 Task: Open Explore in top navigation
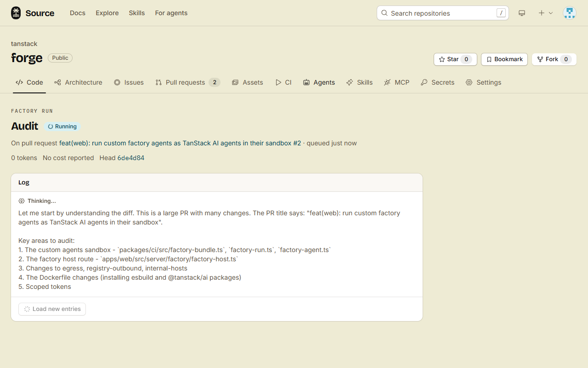[107, 13]
